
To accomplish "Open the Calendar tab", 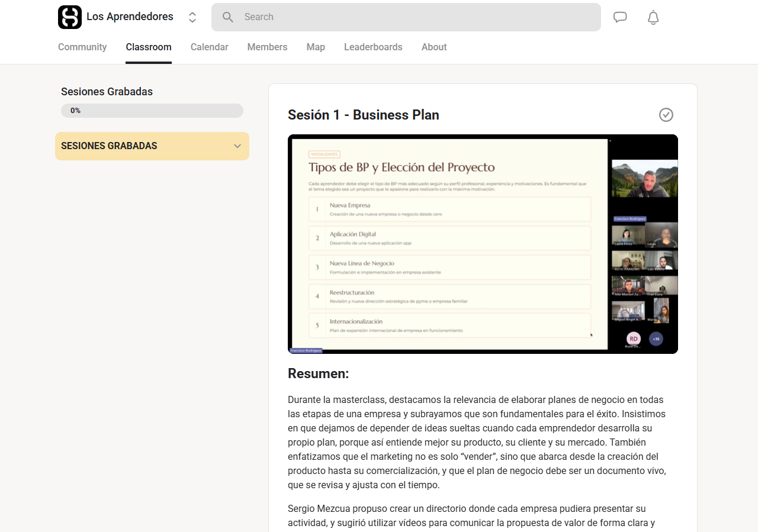I will coord(209,47).
